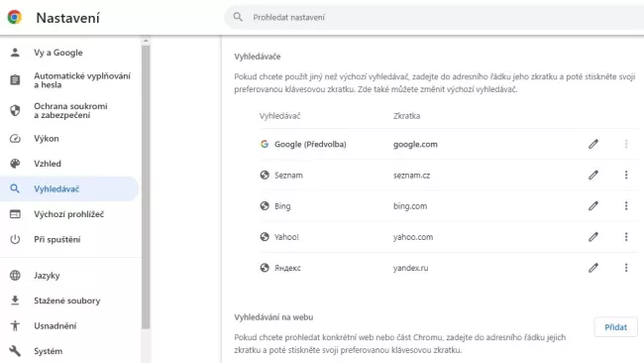This screenshot has width=644, height=363.
Task: Click the globe icon beside Яндекс
Action: pos(265,268)
